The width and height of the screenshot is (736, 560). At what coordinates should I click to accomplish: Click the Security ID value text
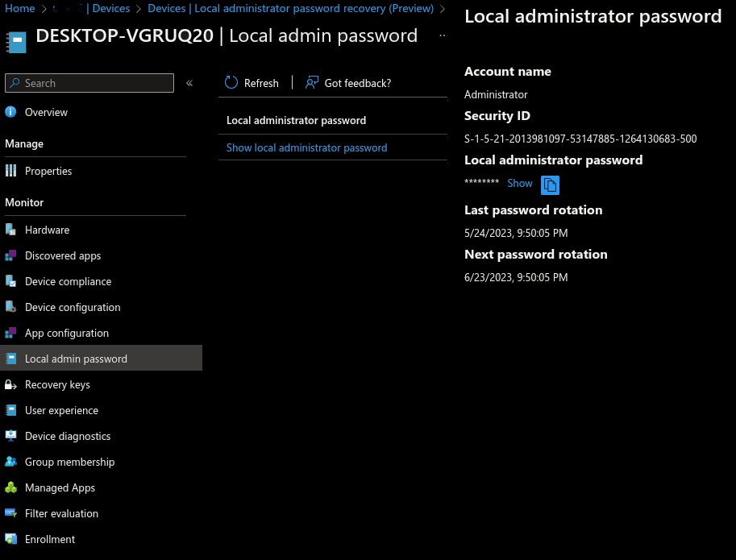580,139
